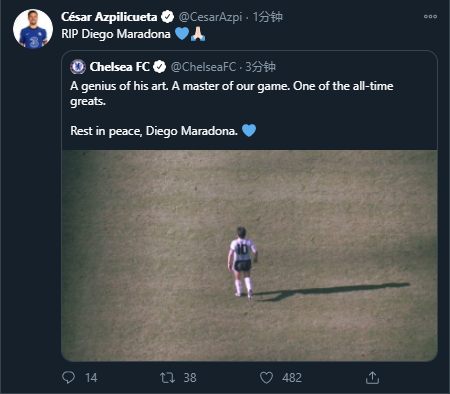Click the 1分钟 tweet timestamp
Viewport: 450px width, 394px height.
pos(268,17)
